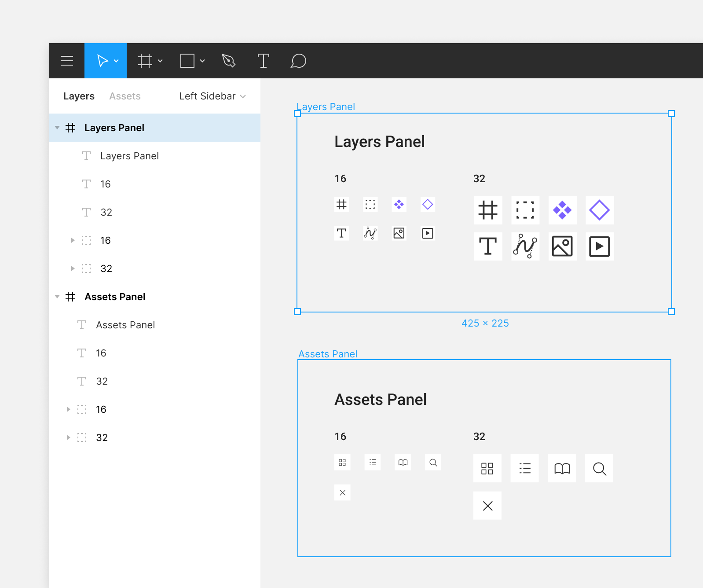Screen dimensions: 703x588
Task: Select the Comment tool
Action: click(x=298, y=61)
